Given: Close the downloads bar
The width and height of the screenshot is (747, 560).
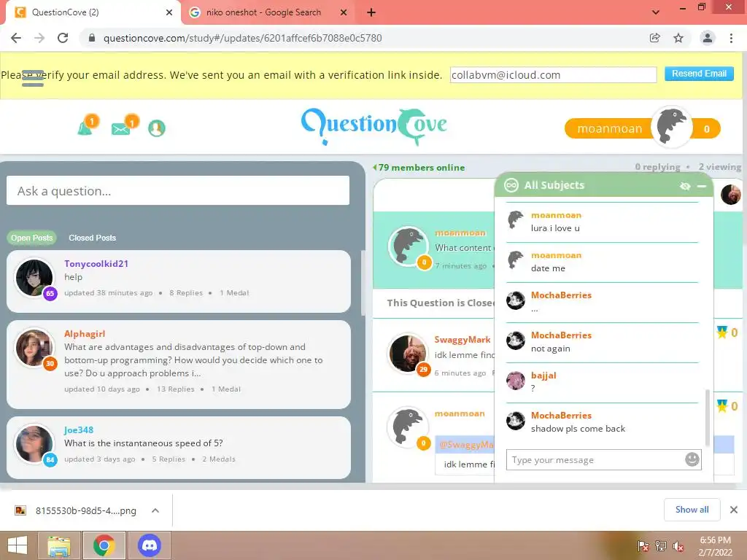Looking at the screenshot, I should point(734,510).
